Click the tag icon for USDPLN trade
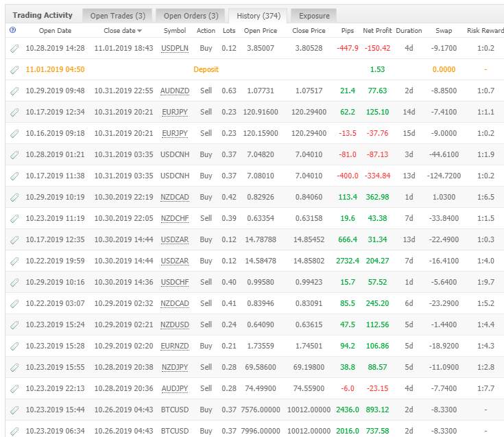Image resolution: width=504 pixels, height=437 pixels. tap(14, 49)
